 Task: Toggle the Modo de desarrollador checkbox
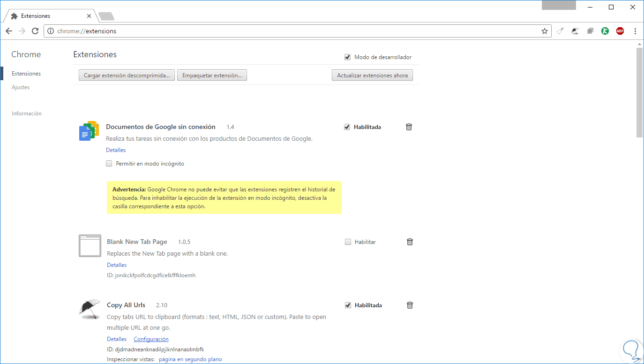click(347, 57)
